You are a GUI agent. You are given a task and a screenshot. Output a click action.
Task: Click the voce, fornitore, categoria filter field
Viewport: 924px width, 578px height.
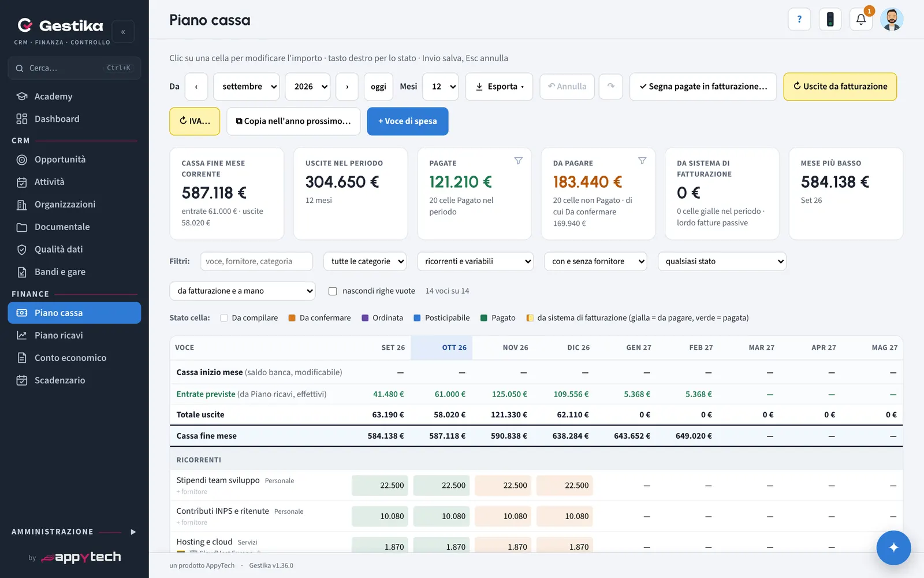pyautogui.click(x=256, y=261)
